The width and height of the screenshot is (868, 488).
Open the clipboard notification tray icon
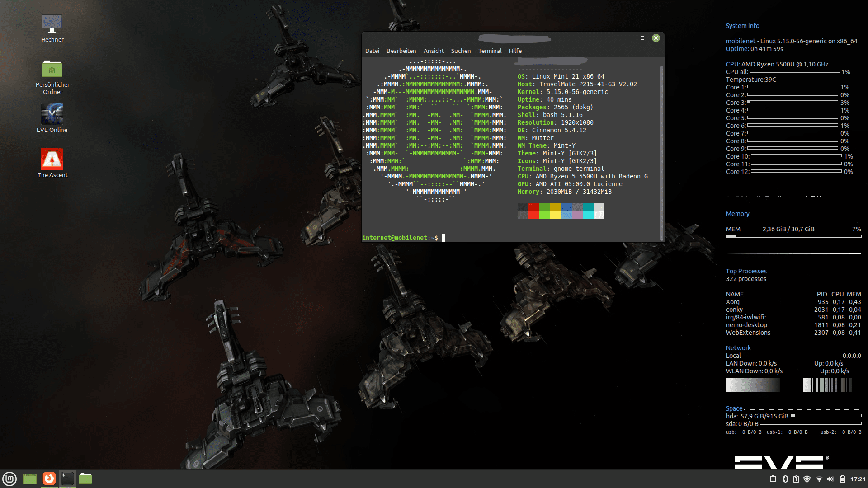pos(796,479)
